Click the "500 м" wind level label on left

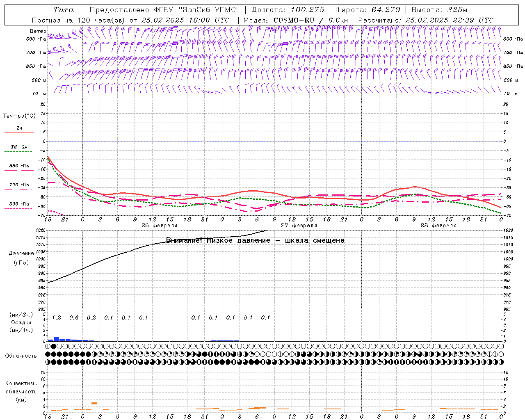[39, 80]
